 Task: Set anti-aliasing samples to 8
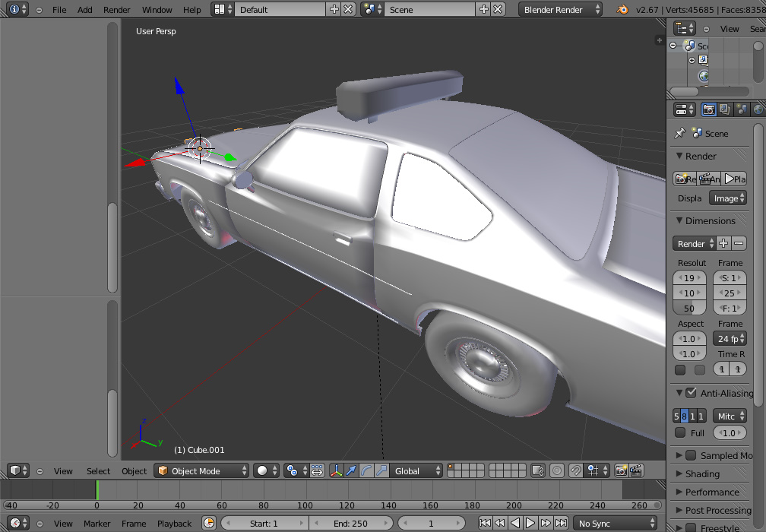coord(684,416)
